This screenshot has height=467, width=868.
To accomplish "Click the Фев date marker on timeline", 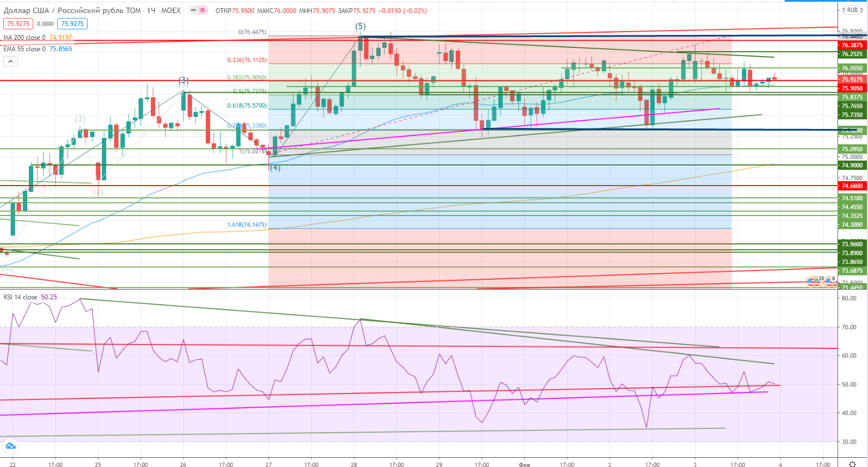I will [524, 464].
